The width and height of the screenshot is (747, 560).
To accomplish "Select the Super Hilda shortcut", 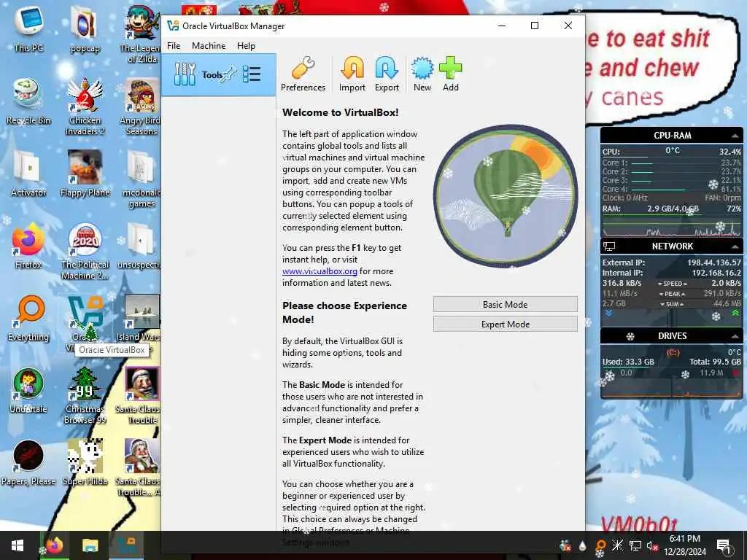I will [x=85, y=463].
